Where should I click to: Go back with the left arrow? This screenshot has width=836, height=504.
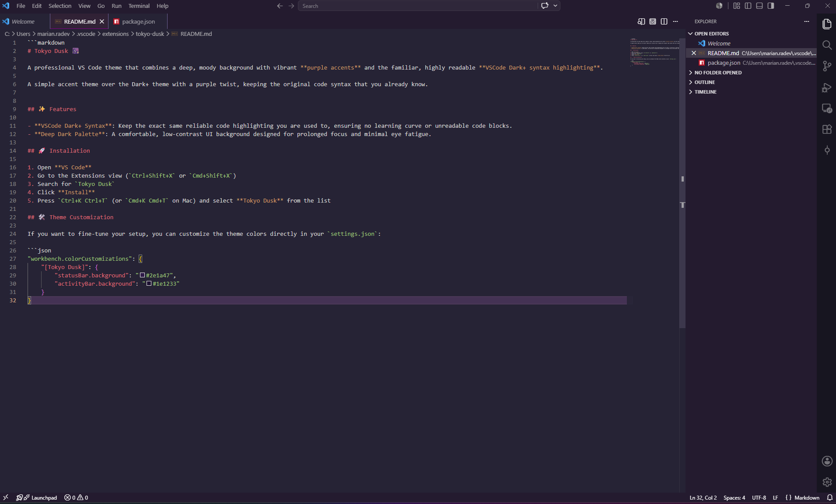[280, 6]
